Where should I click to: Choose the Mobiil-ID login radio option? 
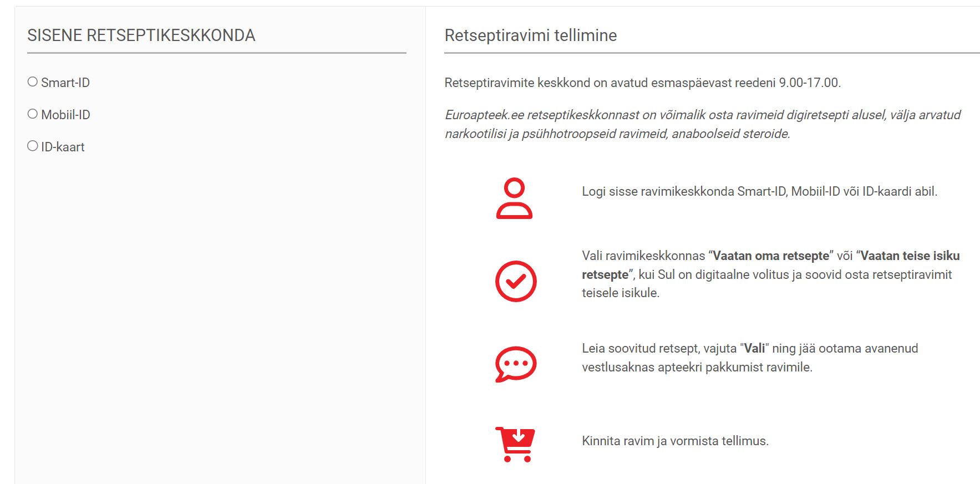33,114
